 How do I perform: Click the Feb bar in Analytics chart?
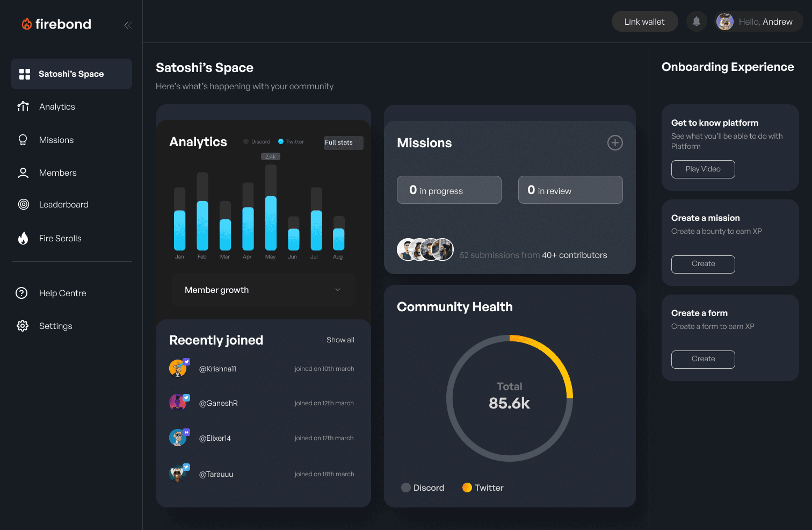point(202,211)
